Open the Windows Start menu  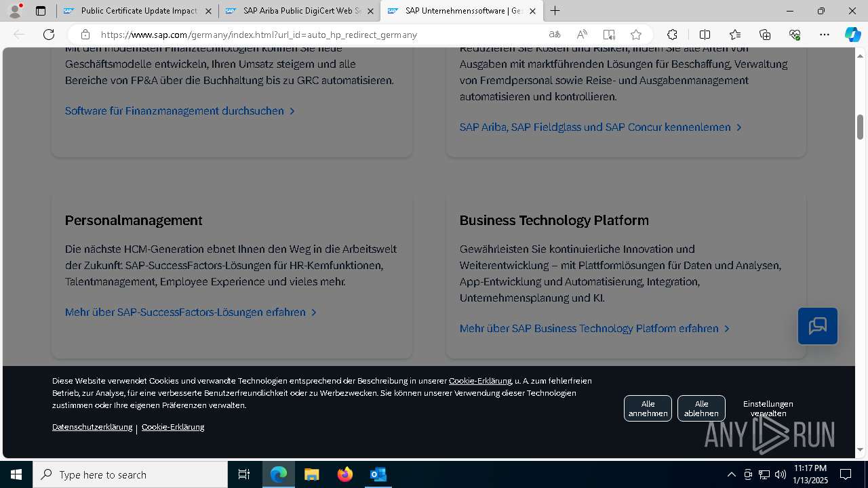pos(16,474)
